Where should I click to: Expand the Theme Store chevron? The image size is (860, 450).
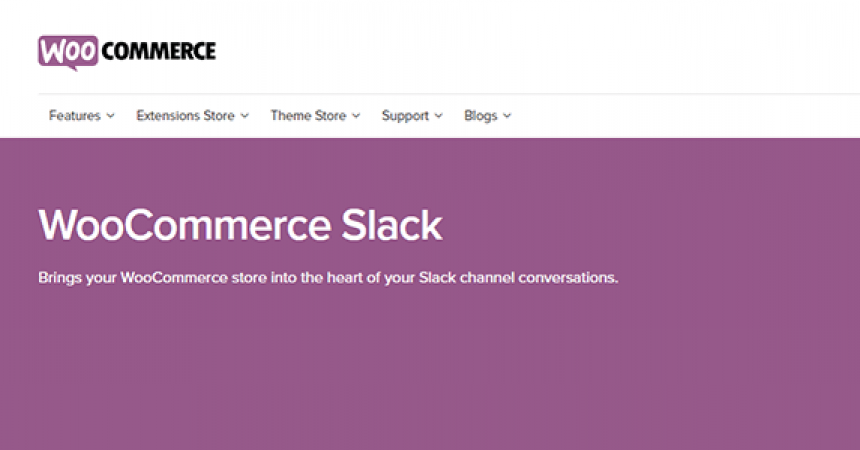tap(356, 116)
